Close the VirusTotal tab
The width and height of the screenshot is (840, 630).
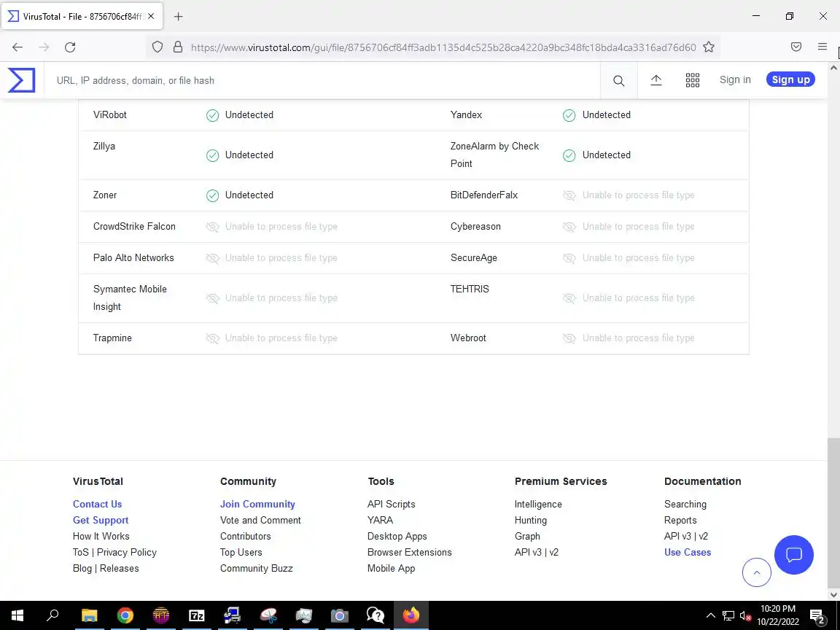151,17
